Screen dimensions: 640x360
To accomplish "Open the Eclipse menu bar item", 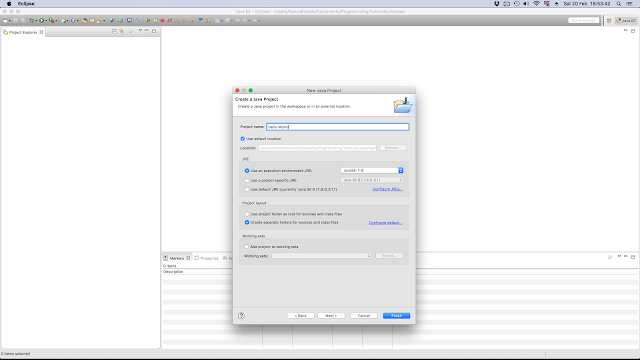I will 26,4.
